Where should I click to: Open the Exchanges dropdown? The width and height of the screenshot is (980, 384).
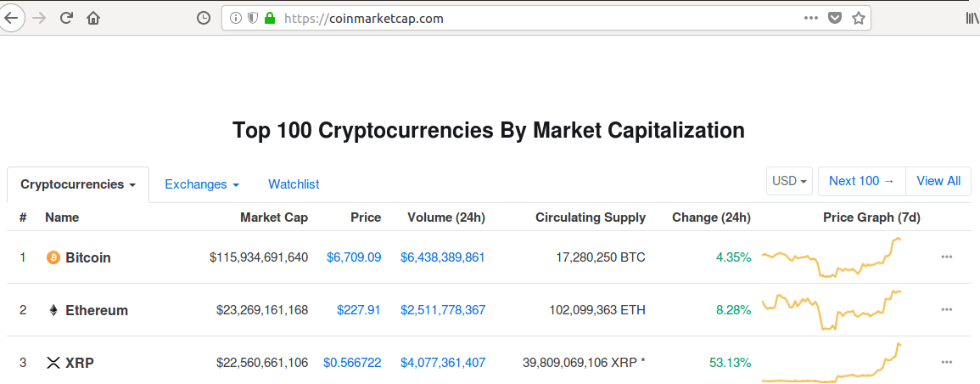pyautogui.click(x=202, y=184)
